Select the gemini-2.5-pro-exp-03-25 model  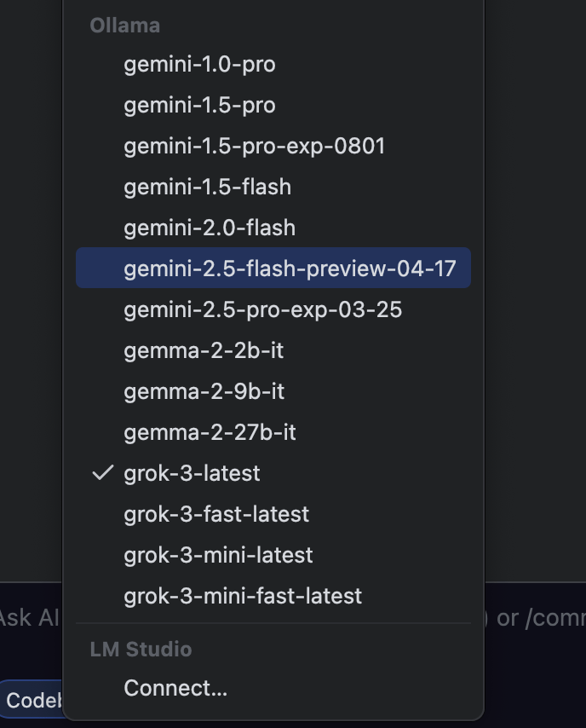pos(262,309)
